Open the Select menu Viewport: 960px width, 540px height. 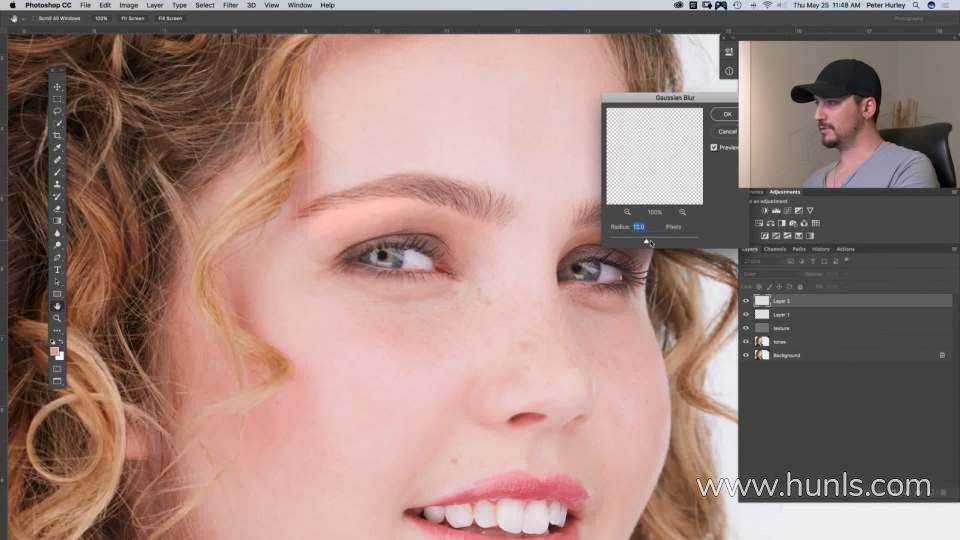pos(204,5)
